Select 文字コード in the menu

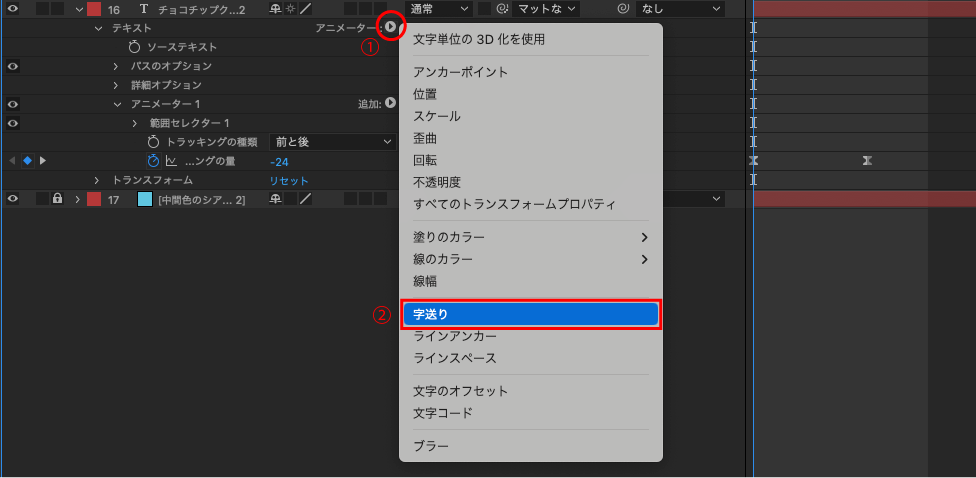530,413
